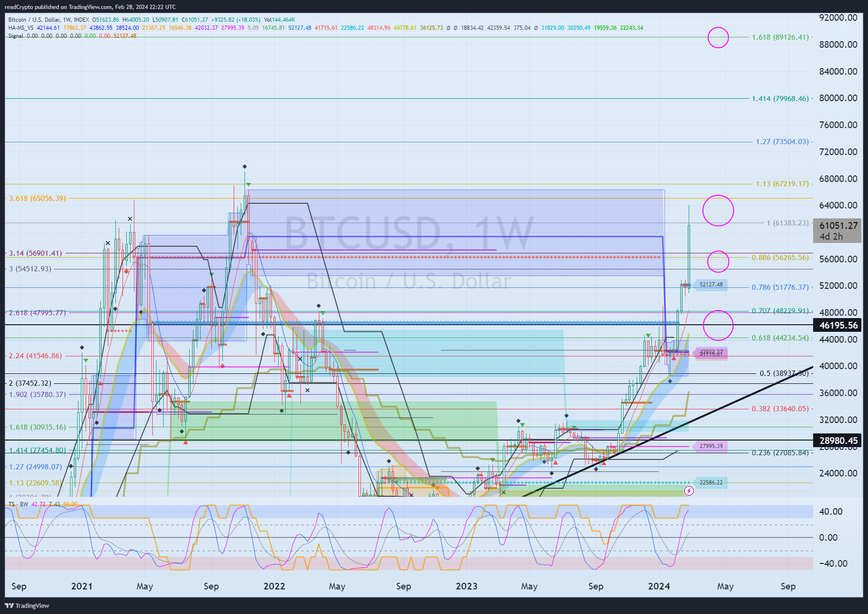This screenshot has width=868, height=614.
Task: Select the HA-MS_VS indicator legend name
Action: coord(21,28)
